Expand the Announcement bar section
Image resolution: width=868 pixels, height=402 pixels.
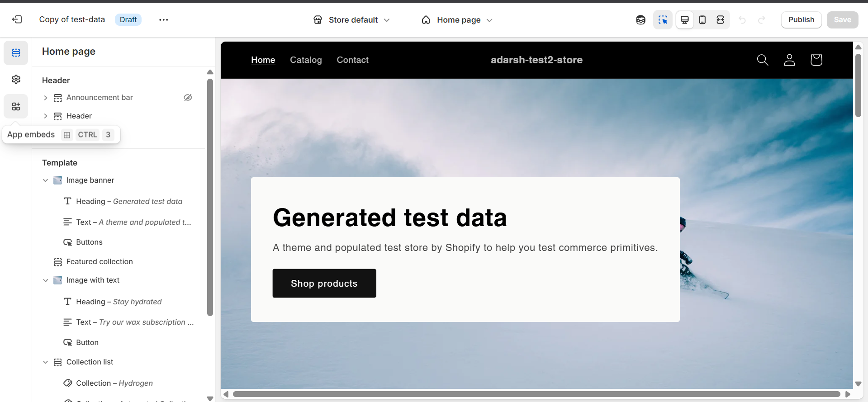tap(45, 98)
